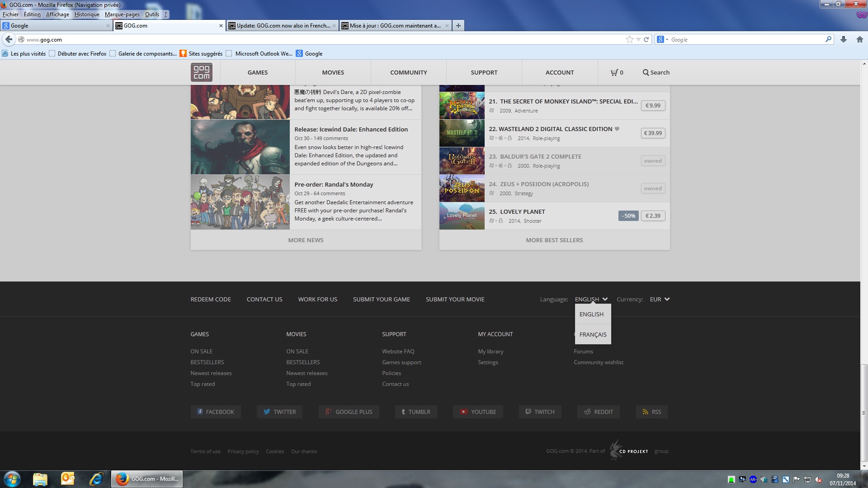Reload the page with the refresh icon
868x488 pixels.
tap(646, 39)
